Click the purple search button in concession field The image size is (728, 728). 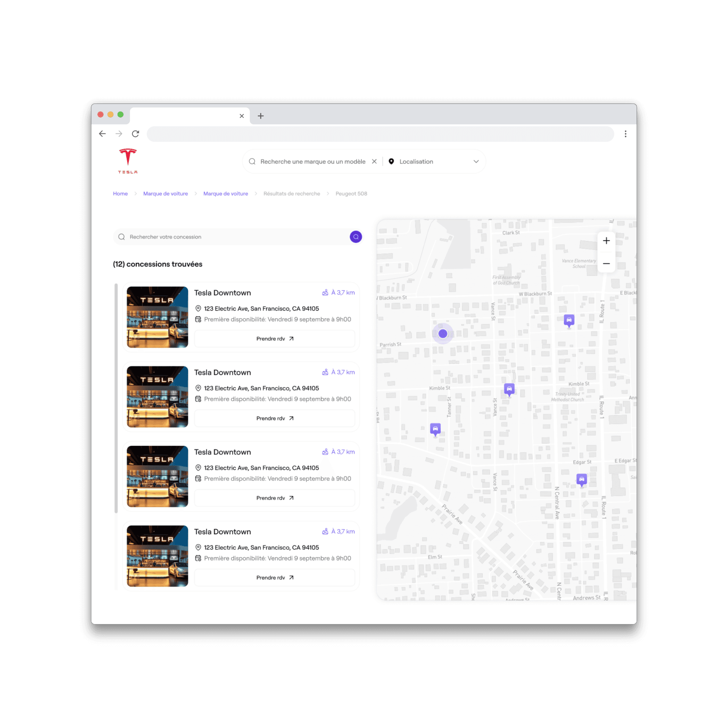pos(356,237)
